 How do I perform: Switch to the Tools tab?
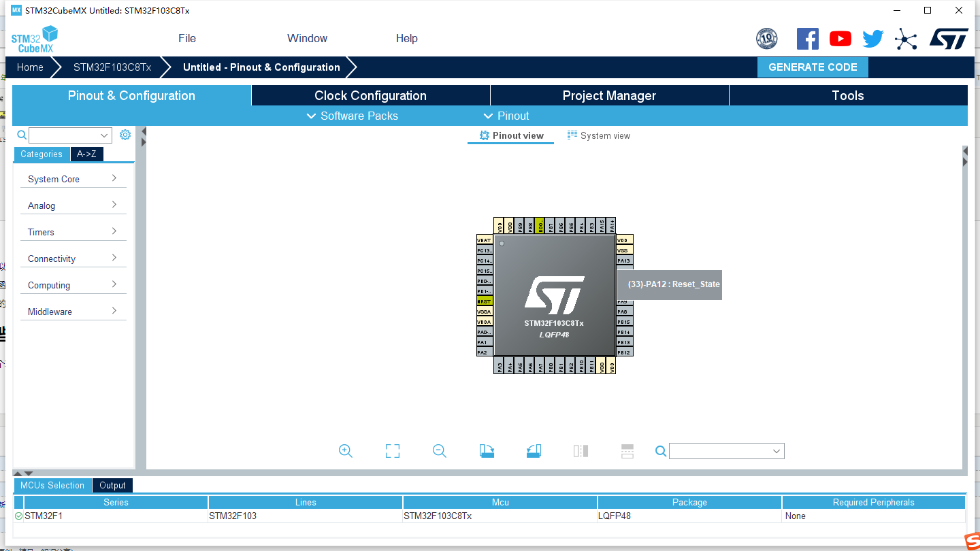[848, 95]
